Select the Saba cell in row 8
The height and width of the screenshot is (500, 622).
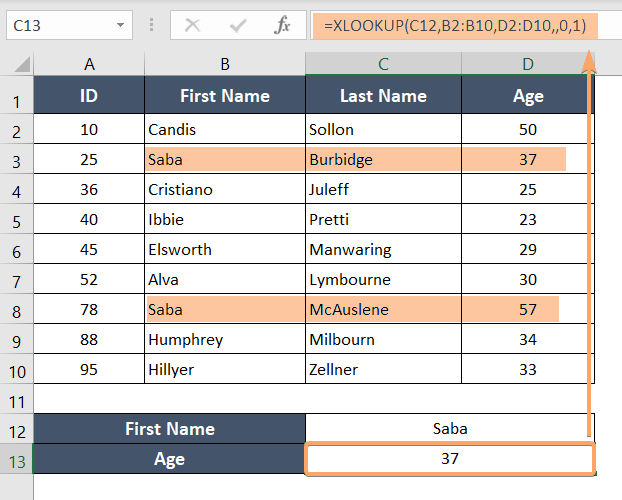(x=225, y=309)
